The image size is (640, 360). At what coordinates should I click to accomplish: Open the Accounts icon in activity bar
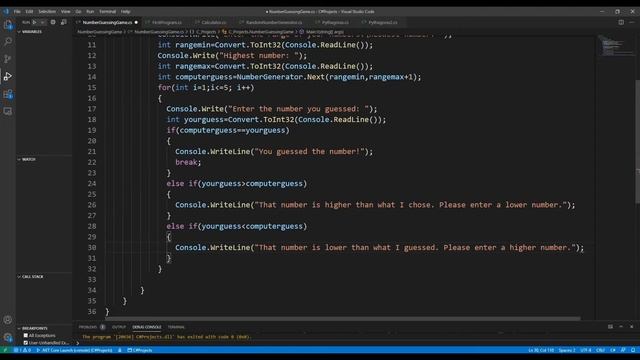click(8, 320)
